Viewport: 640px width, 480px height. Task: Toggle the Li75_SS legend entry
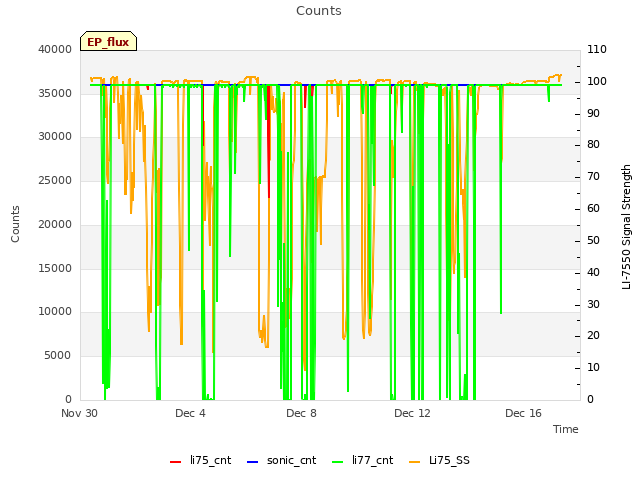(439, 460)
